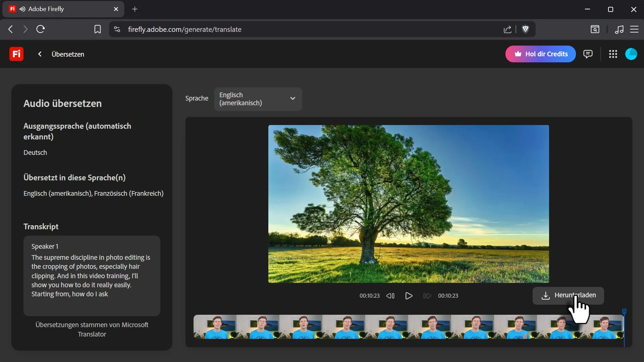Image resolution: width=644 pixels, height=362 pixels.
Task: Click the browser bookmark icon
Action: point(97,29)
